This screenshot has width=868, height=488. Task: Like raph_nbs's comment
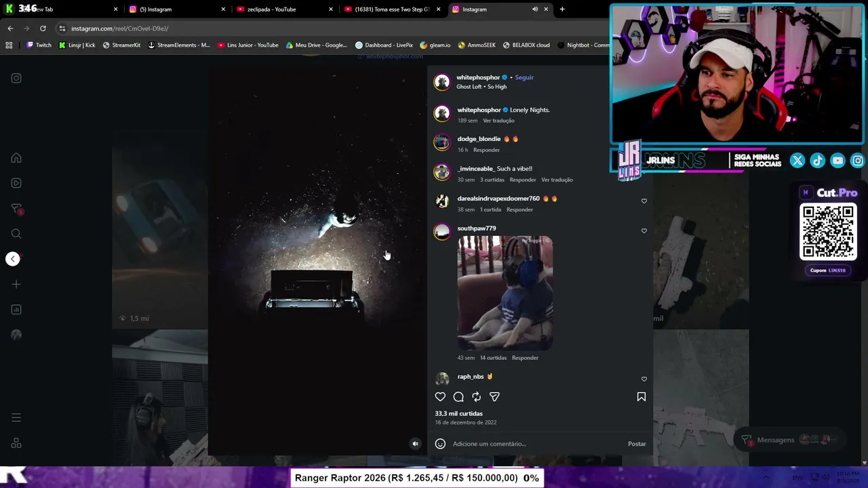pos(644,380)
